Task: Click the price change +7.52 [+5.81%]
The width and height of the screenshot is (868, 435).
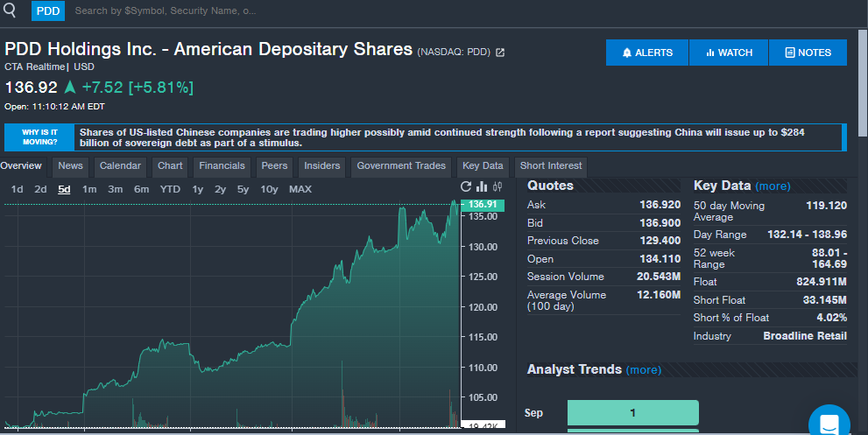Action: (138, 88)
